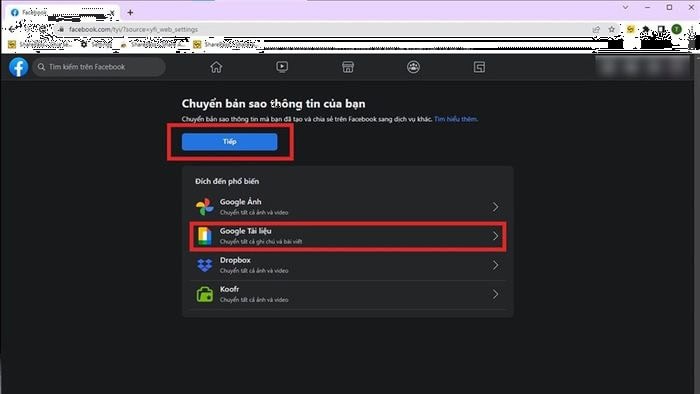The width and height of the screenshot is (700, 394).
Task: Open the Chrome extensions puzzle icon
Action: [646, 29]
